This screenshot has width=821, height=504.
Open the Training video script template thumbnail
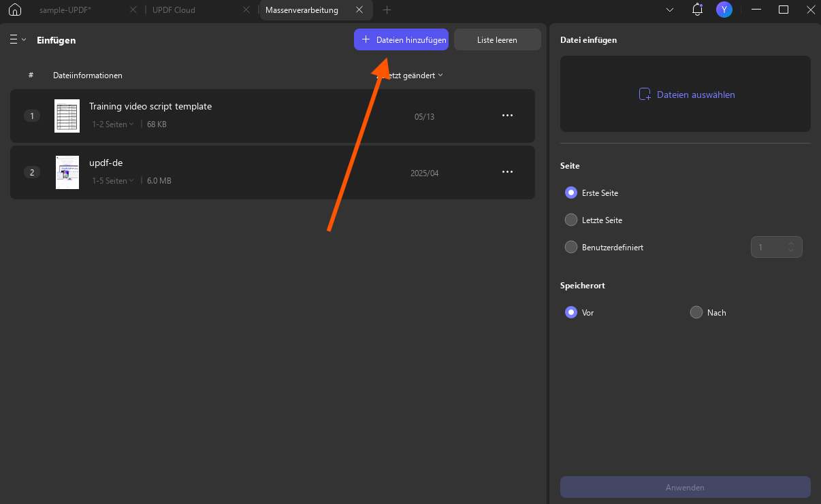coord(67,116)
